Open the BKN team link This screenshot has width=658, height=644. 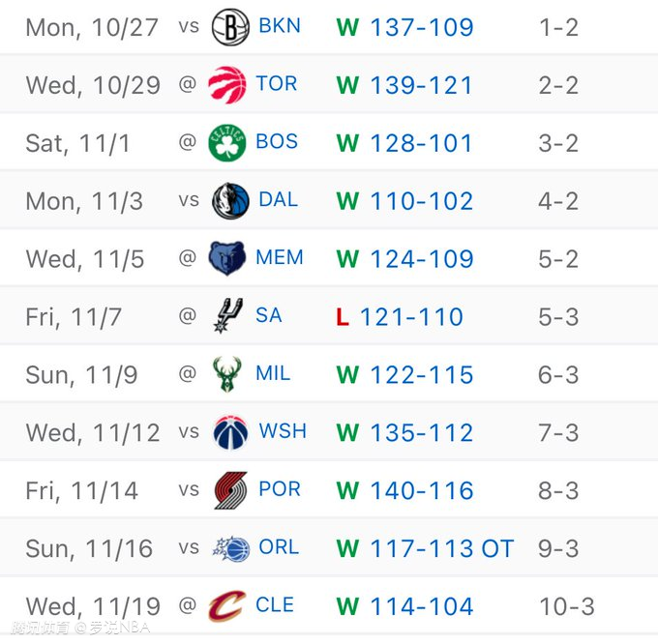[280, 26]
